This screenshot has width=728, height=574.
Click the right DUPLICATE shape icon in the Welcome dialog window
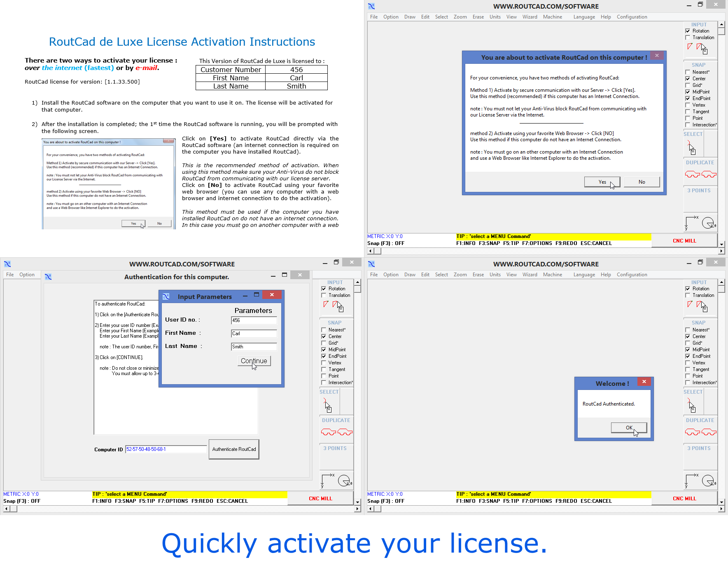tap(709, 432)
